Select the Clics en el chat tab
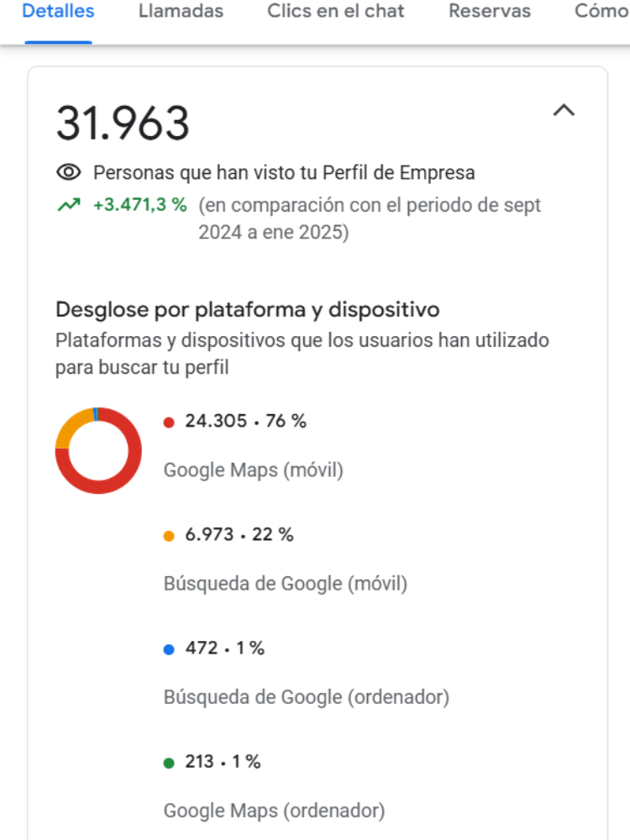 pyautogui.click(x=335, y=12)
